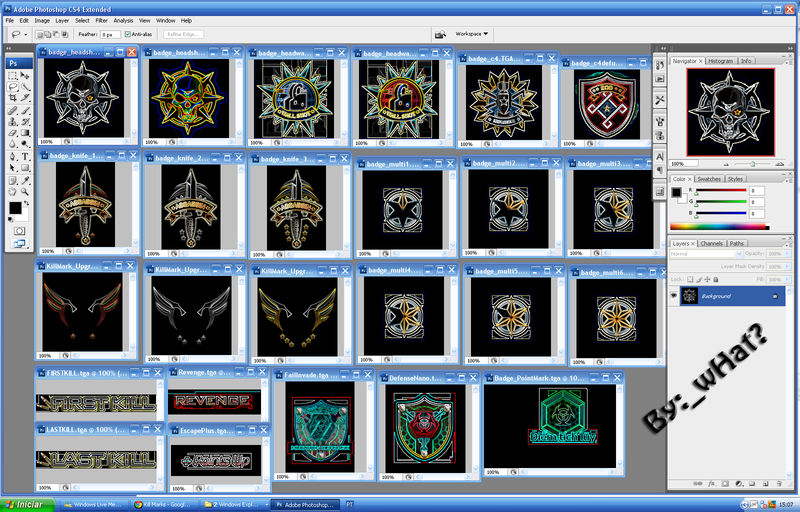Select the History Brush tool
The width and height of the screenshot is (800, 512).
(x=25, y=121)
